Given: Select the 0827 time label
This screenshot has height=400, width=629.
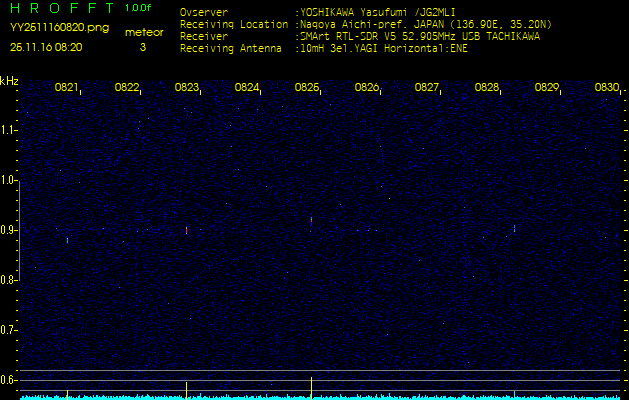Looking at the screenshot, I should point(427,88).
